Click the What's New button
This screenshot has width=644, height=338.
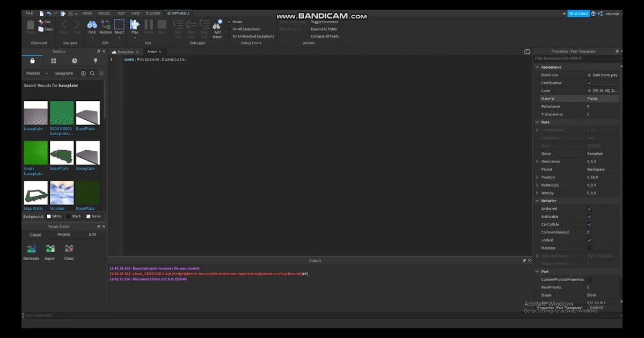click(x=578, y=13)
